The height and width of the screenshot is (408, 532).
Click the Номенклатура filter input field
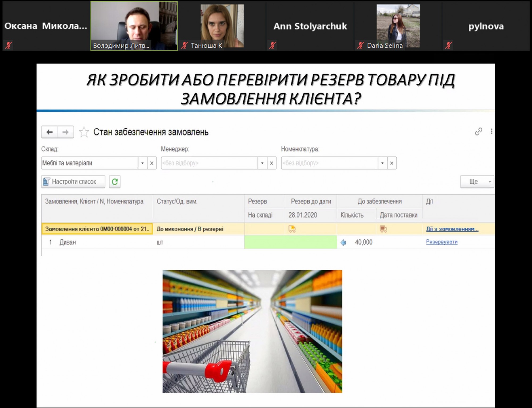[330, 163]
